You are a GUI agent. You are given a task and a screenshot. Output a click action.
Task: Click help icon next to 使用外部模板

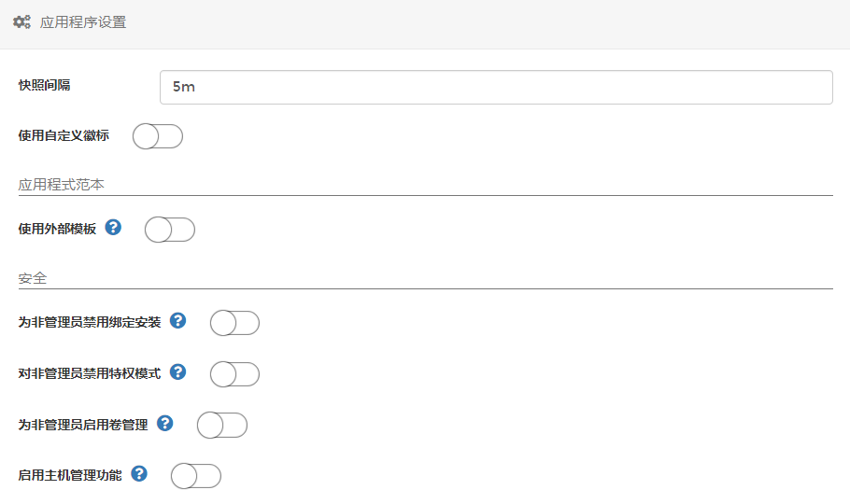113,227
